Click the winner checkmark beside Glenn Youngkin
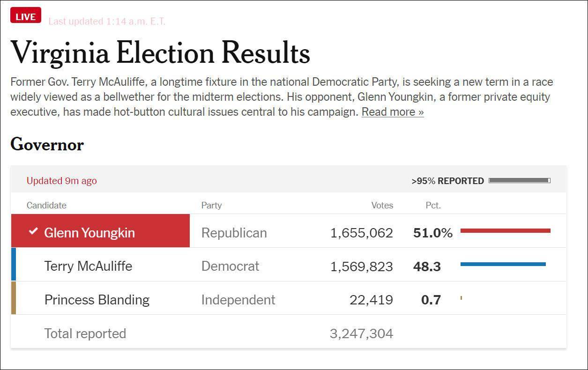588x370 pixels. click(33, 231)
